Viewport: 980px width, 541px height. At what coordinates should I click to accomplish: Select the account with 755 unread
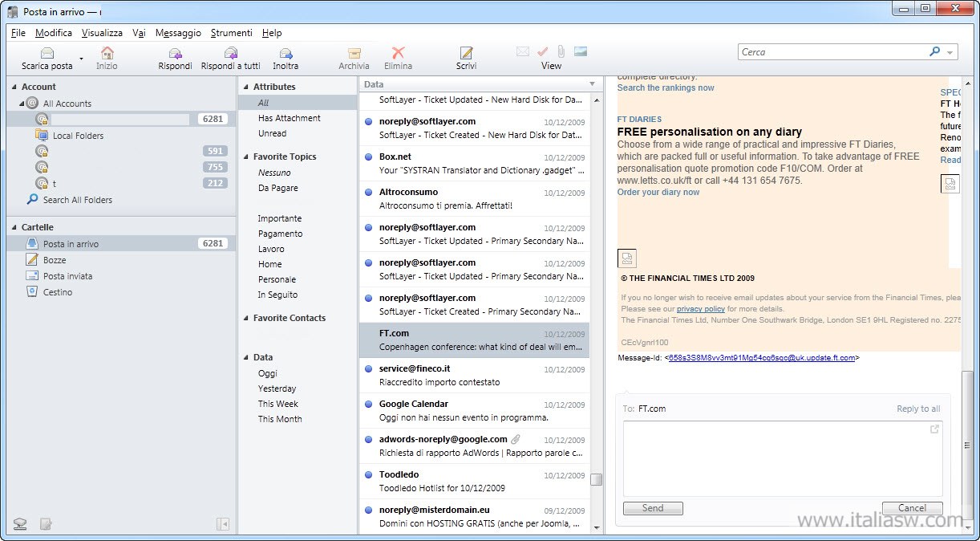[121, 167]
